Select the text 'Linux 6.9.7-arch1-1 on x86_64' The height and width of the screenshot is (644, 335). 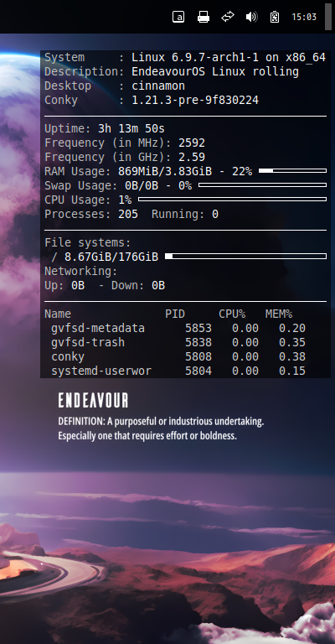(x=229, y=58)
